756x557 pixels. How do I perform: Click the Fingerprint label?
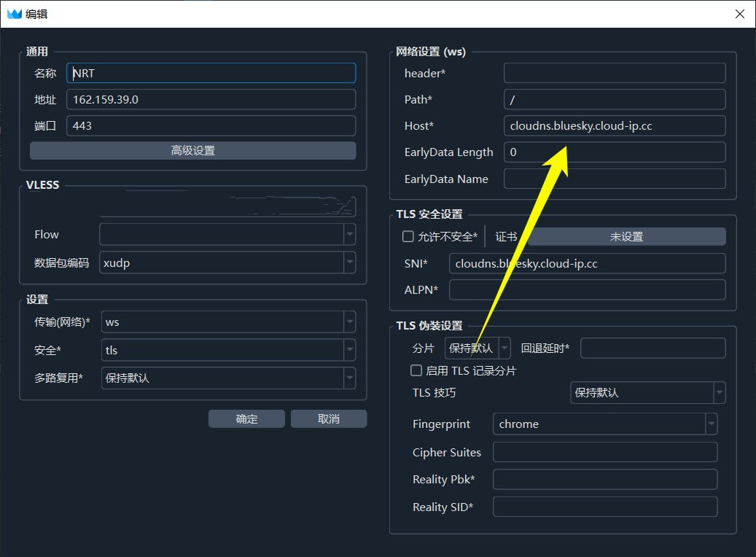click(x=441, y=424)
